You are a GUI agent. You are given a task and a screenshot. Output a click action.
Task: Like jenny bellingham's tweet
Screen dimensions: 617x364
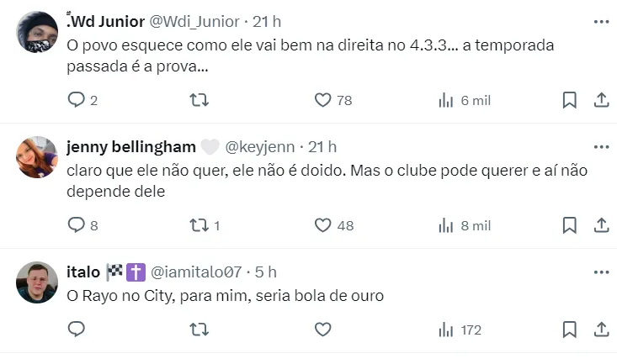(323, 225)
